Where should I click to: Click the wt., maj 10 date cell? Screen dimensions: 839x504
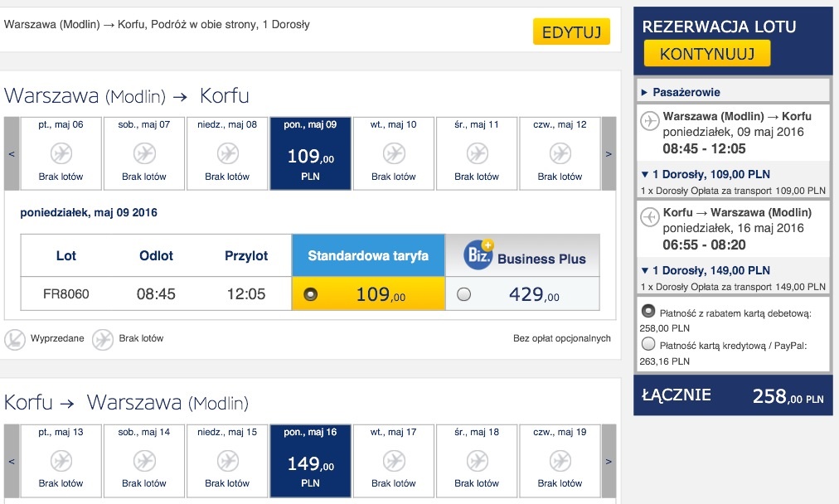pos(393,153)
